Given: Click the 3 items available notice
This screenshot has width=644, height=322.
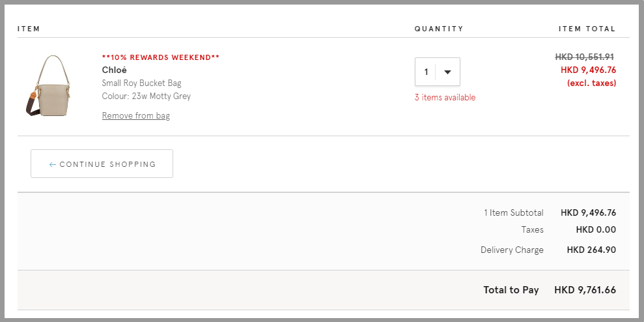Looking at the screenshot, I should (x=445, y=98).
